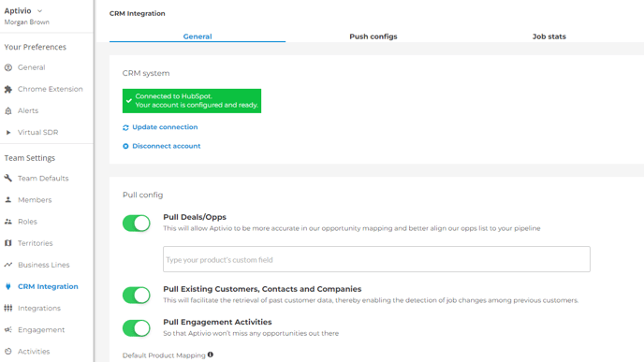Viewport: 644px width, 362px height.
Task: Click the Business Lines chart icon
Action: (x=8, y=265)
